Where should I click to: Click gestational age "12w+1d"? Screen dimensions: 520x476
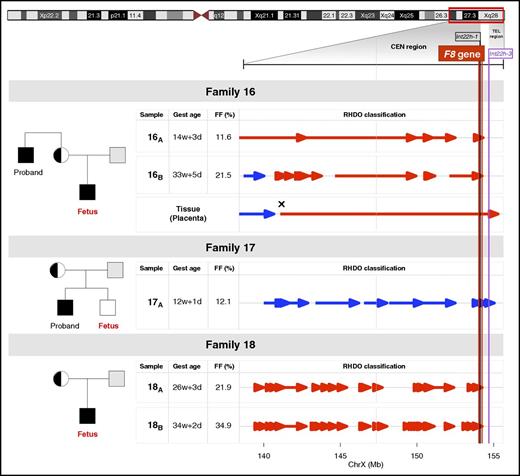(187, 301)
